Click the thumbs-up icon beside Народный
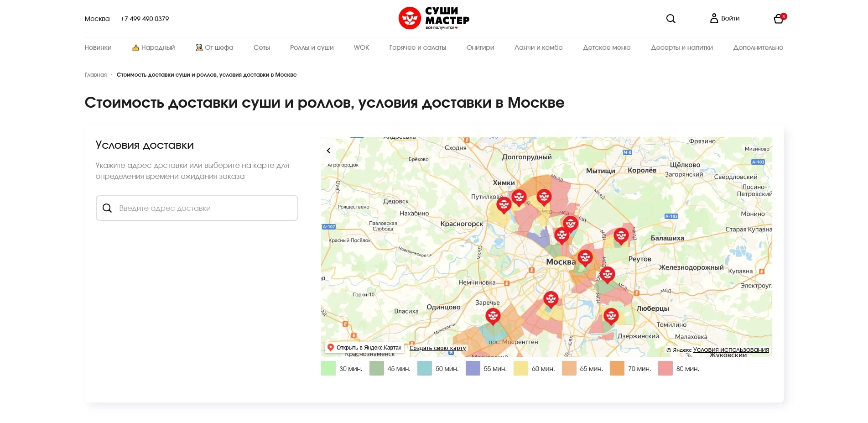 pyautogui.click(x=135, y=47)
